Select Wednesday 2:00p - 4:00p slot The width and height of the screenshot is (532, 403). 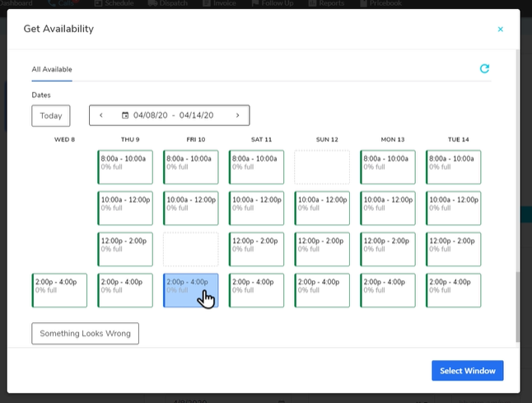pos(59,290)
